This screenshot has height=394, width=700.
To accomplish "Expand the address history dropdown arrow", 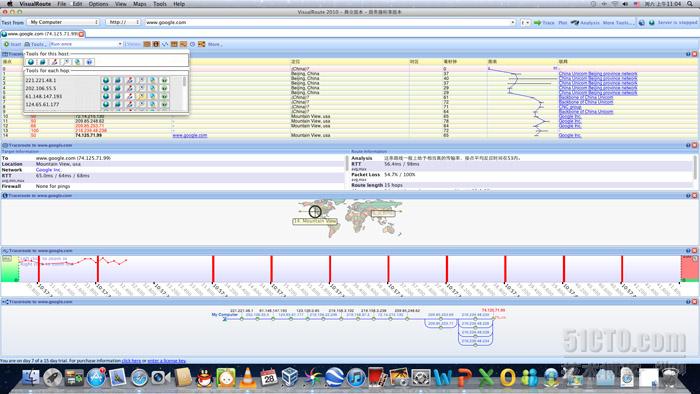I will coord(513,22).
